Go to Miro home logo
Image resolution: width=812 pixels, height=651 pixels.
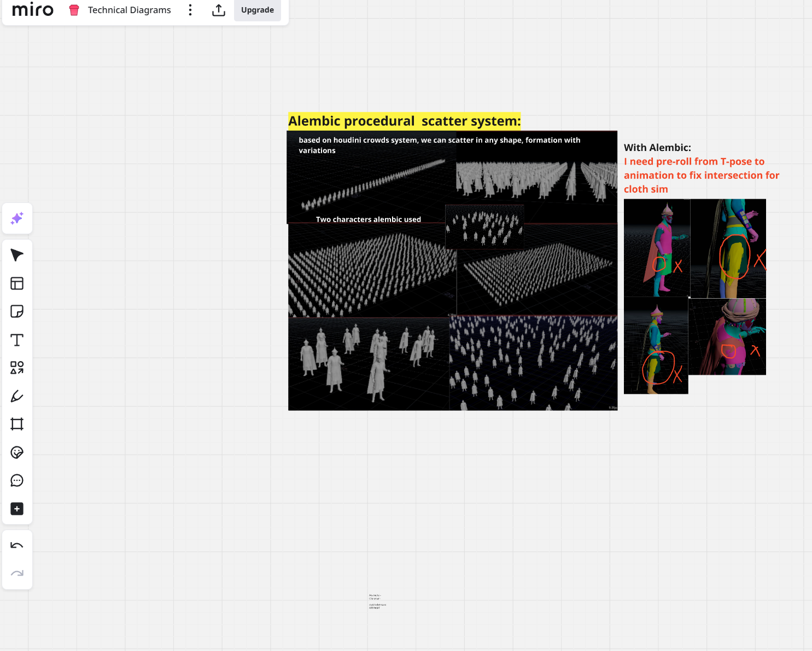tap(33, 10)
